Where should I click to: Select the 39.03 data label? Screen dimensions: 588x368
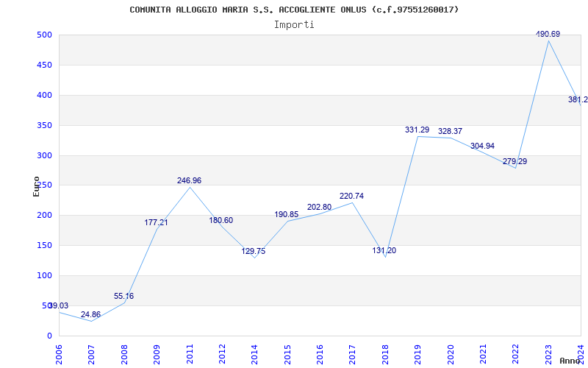pos(58,305)
